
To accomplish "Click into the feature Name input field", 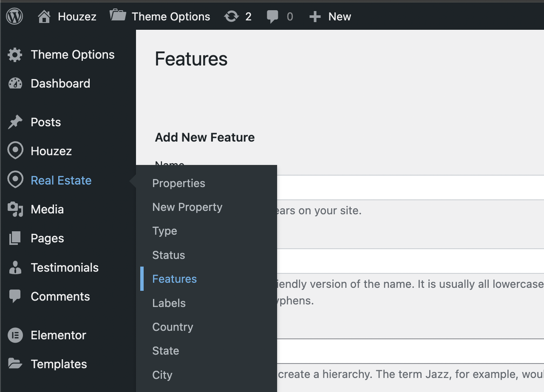I will (x=410, y=187).
